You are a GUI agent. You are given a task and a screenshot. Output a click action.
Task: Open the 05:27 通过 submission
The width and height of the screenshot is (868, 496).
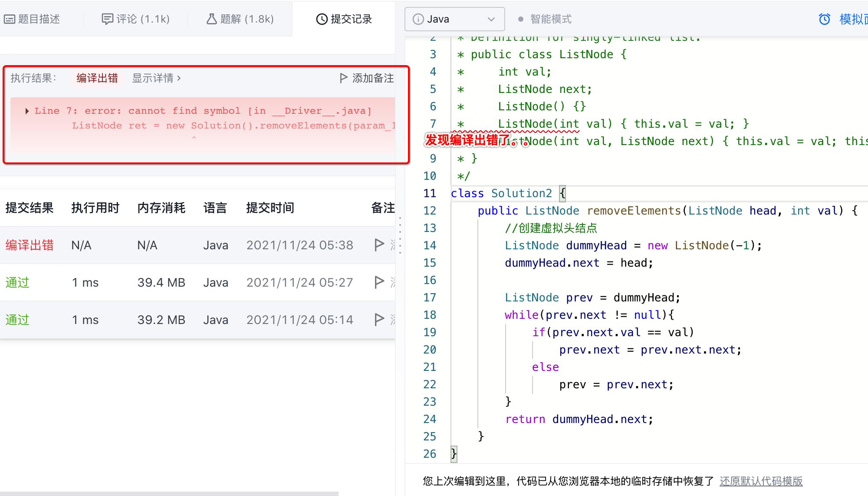click(x=17, y=283)
